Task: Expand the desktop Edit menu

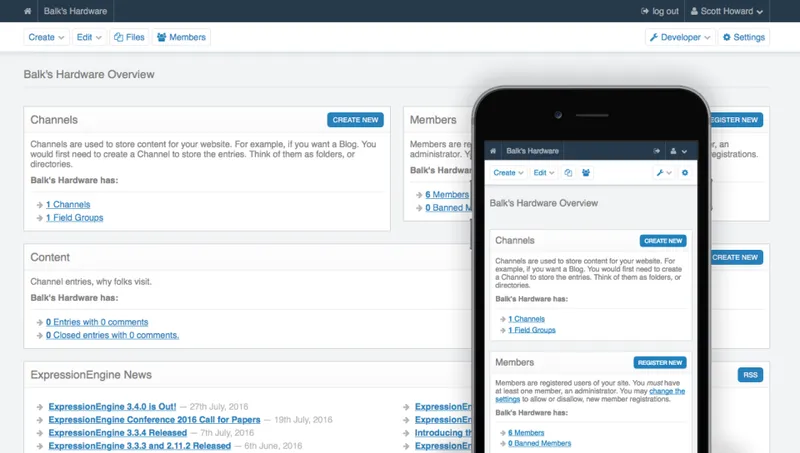Action: 89,37
